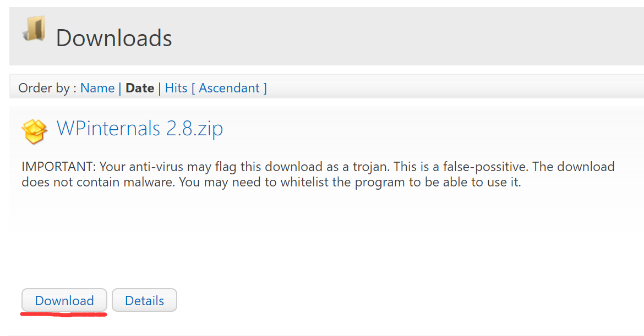Sort downloads by Date
Viewport: 644px width, 336px height.
point(140,88)
